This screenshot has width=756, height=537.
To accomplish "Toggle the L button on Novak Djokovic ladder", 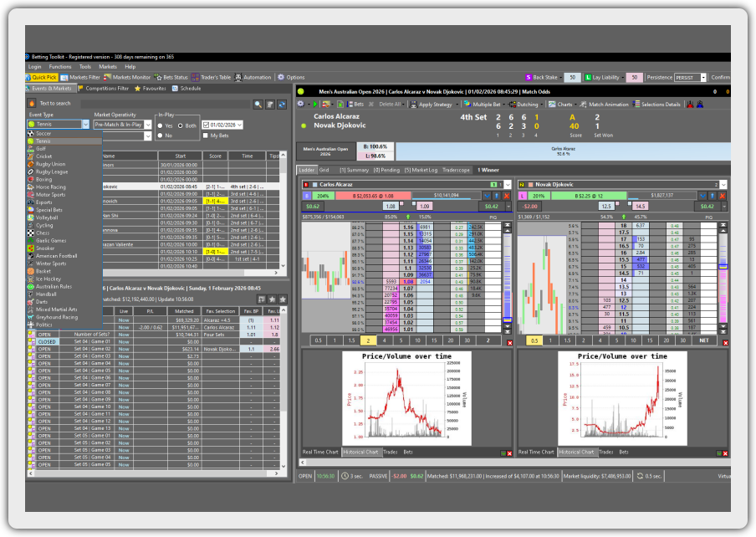I will [x=522, y=196].
